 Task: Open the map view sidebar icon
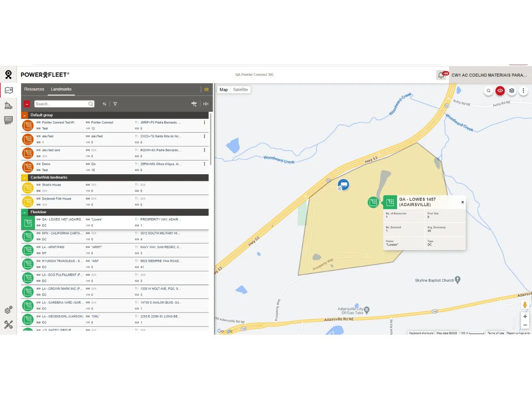click(8, 90)
